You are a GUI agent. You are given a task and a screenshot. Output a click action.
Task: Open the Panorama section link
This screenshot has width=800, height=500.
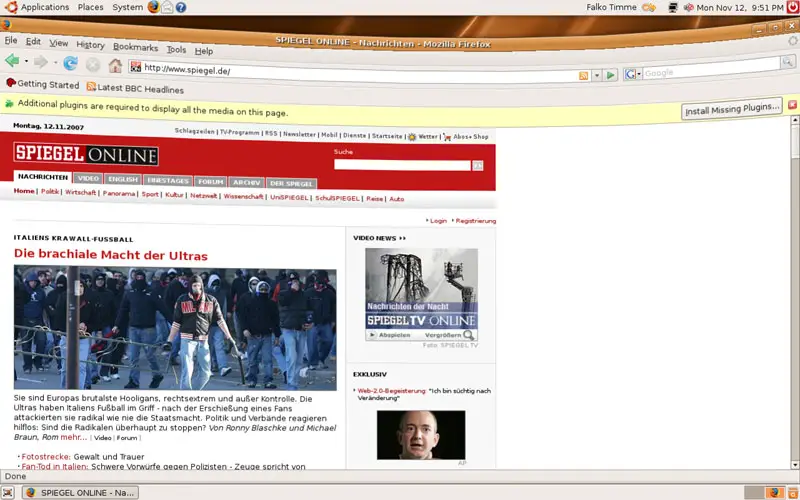click(x=119, y=194)
